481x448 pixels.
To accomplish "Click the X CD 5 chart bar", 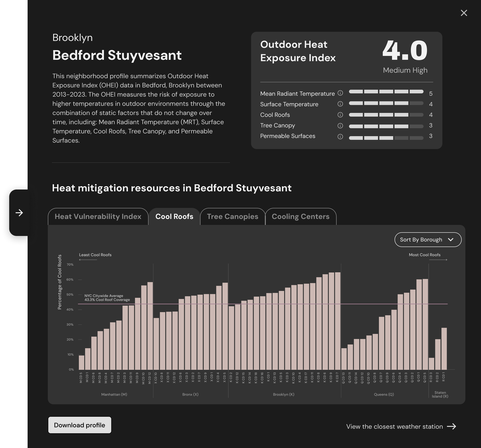I will (225, 326).
